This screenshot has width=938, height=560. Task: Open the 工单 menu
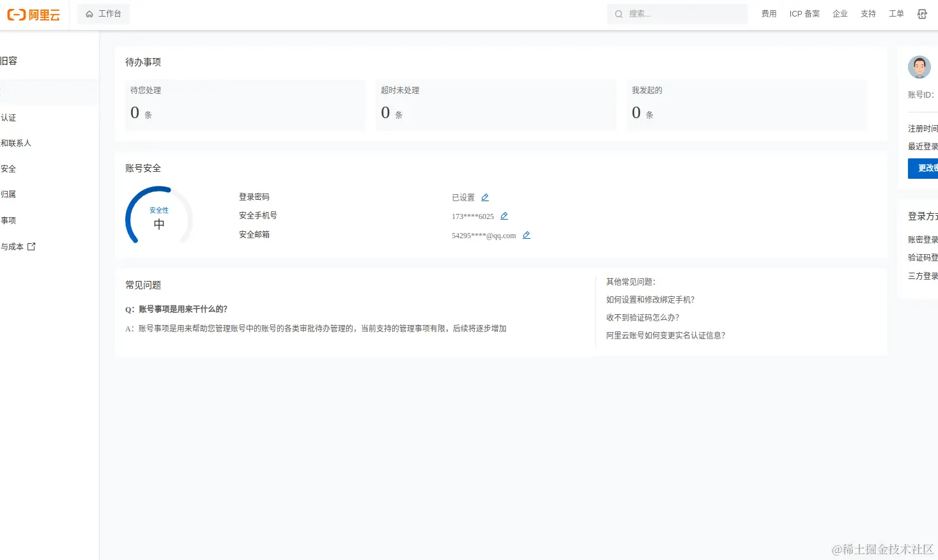pos(896,14)
